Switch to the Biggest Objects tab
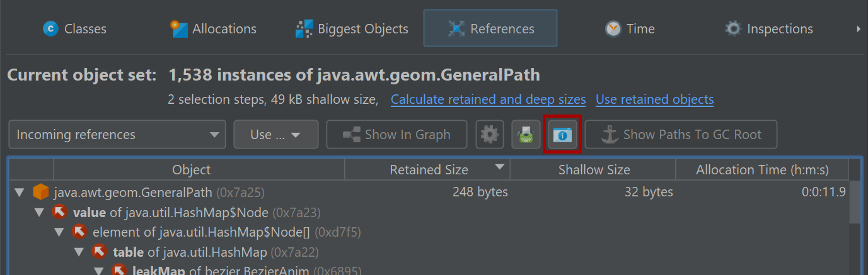This screenshot has height=275, width=868. (352, 29)
